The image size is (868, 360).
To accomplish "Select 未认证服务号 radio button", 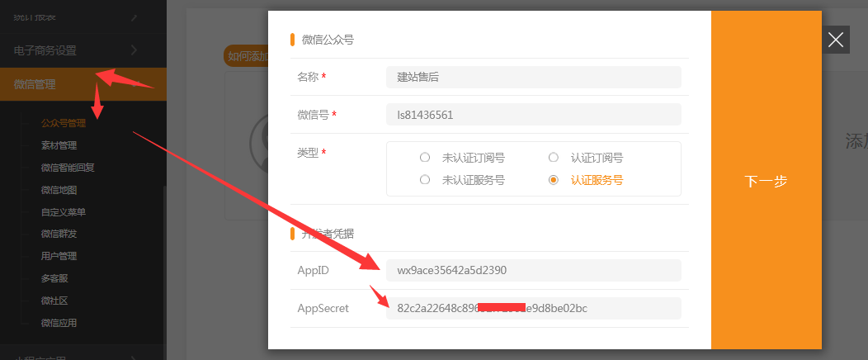I will 425,180.
